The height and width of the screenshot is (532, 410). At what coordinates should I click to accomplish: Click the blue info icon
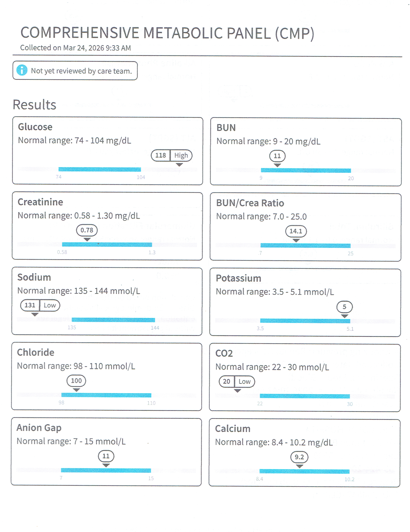[x=22, y=70]
